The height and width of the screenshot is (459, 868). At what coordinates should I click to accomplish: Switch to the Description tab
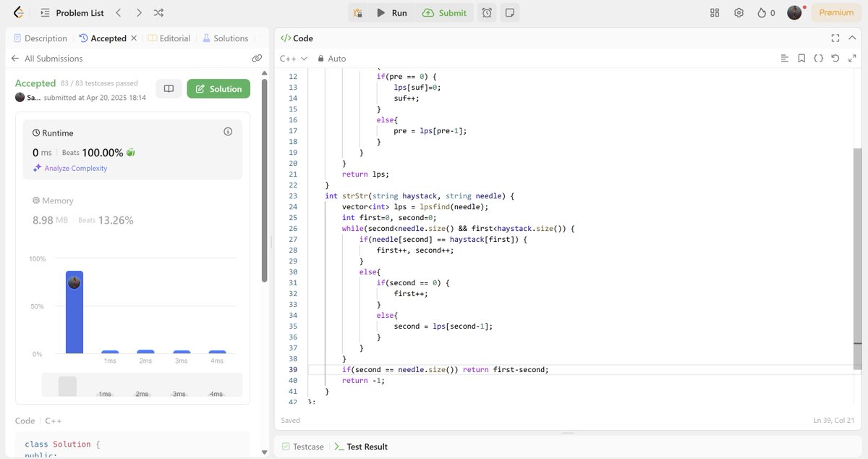(x=41, y=38)
